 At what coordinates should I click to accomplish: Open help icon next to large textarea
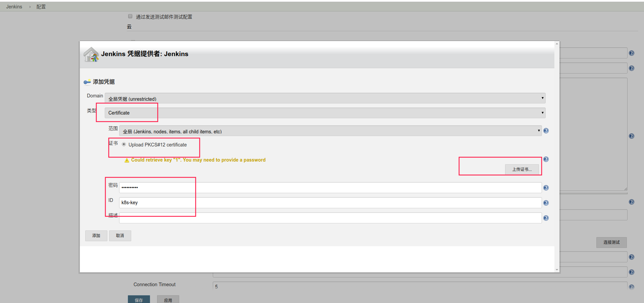[632, 136]
